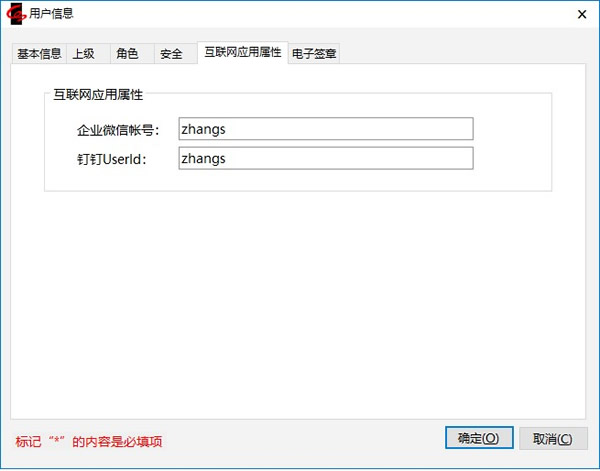Select the 角色 tab

point(127,54)
